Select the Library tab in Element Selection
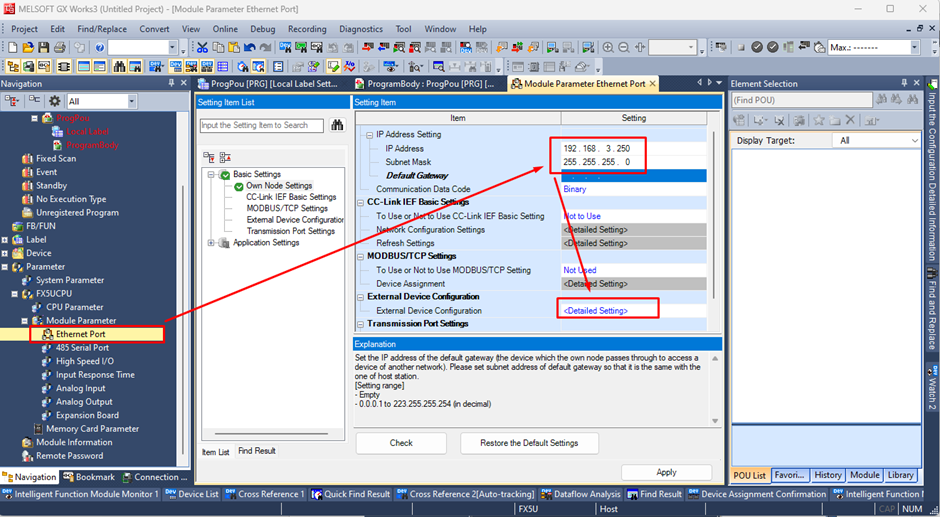The height and width of the screenshot is (517, 940). 900,475
